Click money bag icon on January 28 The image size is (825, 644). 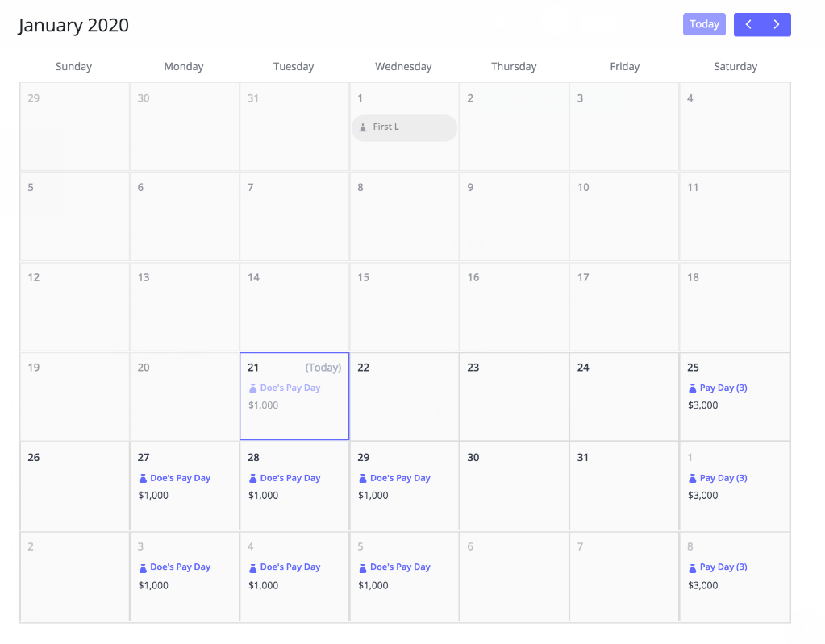coord(252,479)
